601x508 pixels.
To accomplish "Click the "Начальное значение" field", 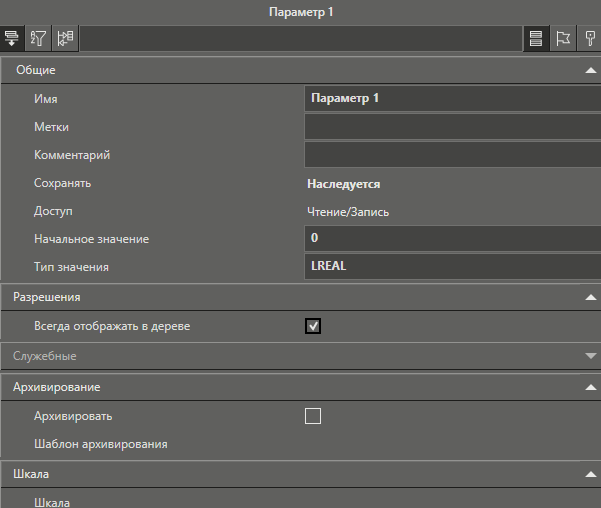I will (452, 239).
